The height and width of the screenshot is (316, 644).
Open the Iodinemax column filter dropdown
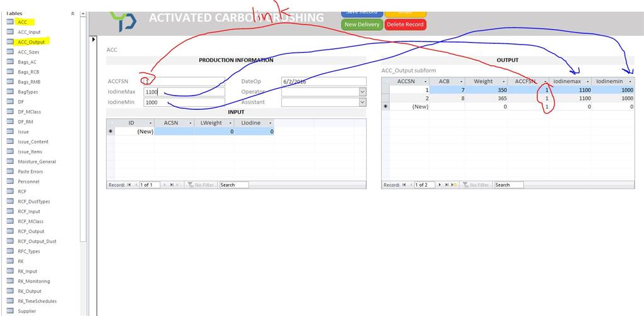coord(587,81)
